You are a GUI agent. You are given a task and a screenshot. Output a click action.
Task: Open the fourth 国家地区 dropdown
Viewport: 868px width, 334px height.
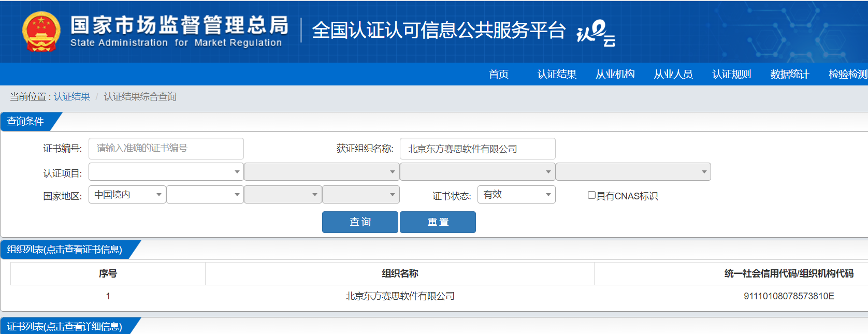tap(361, 195)
